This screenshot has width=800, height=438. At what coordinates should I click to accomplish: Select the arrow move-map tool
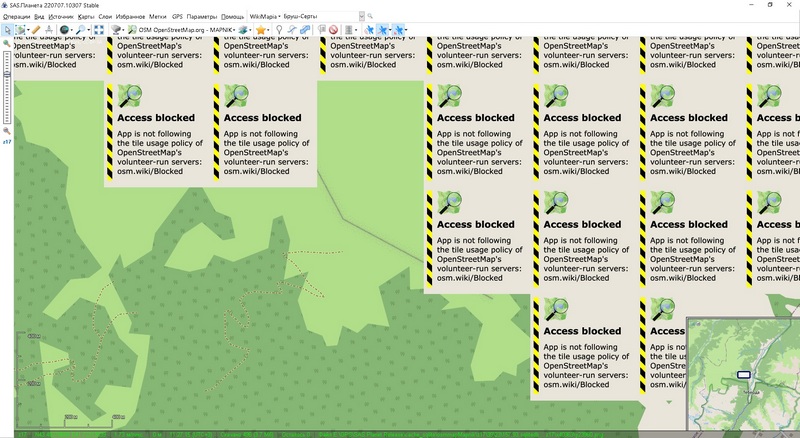[7, 30]
